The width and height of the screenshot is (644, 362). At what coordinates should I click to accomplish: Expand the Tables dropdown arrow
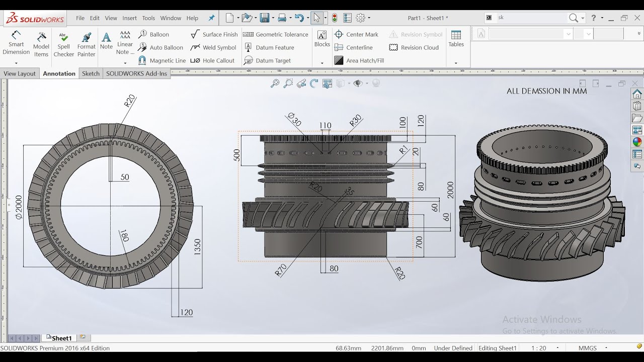coord(456,63)
